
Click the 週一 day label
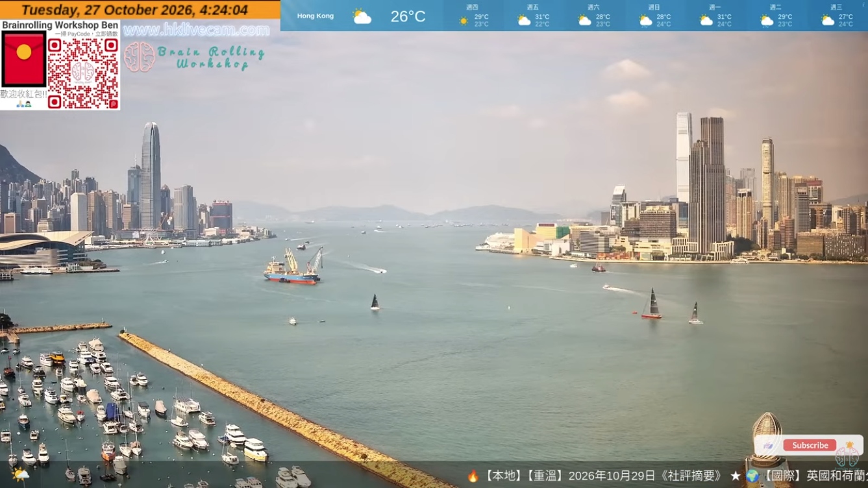[x=715, y=7]
